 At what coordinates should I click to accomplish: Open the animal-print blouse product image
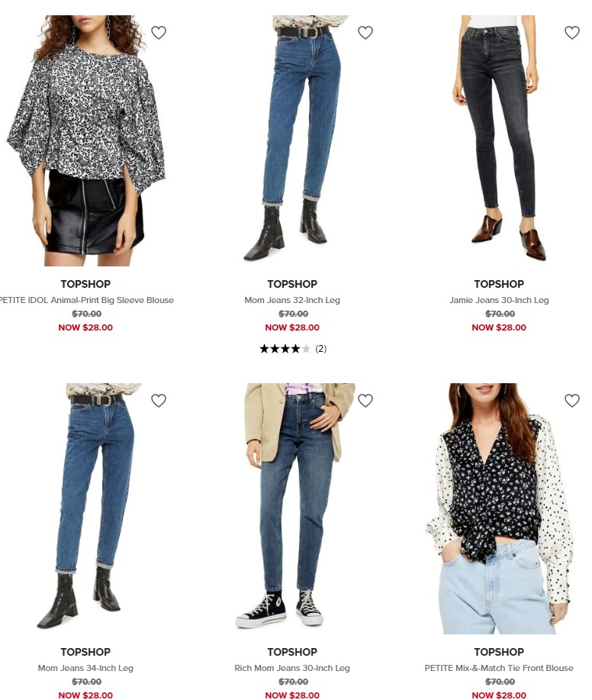coord(85,140)
